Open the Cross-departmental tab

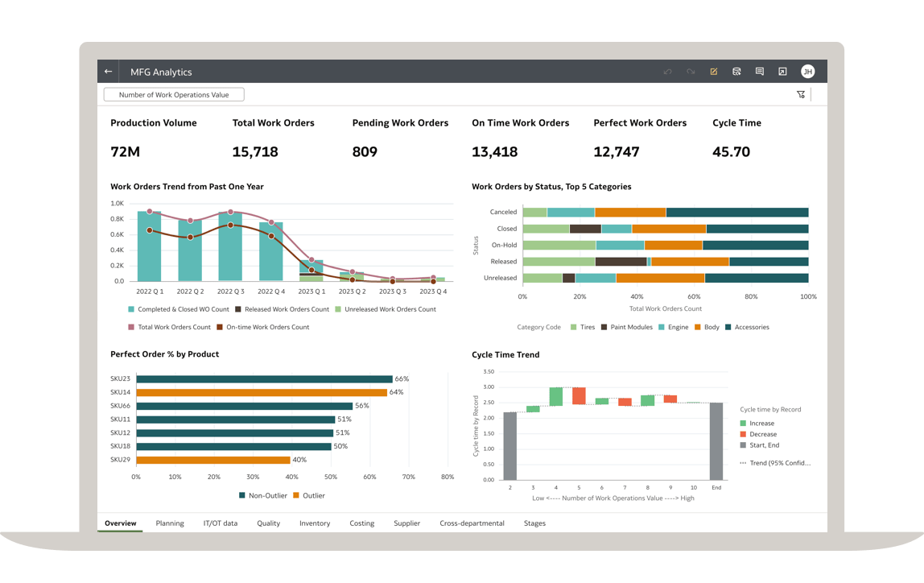click(472, 523)
